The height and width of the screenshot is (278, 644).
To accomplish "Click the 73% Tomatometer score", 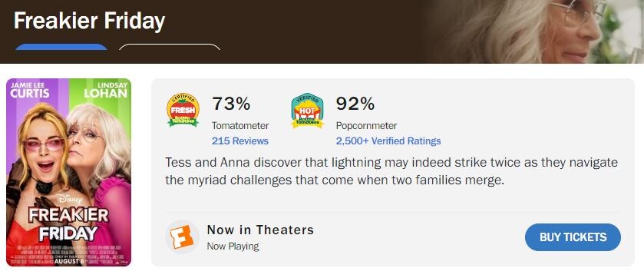I will 231,104.
